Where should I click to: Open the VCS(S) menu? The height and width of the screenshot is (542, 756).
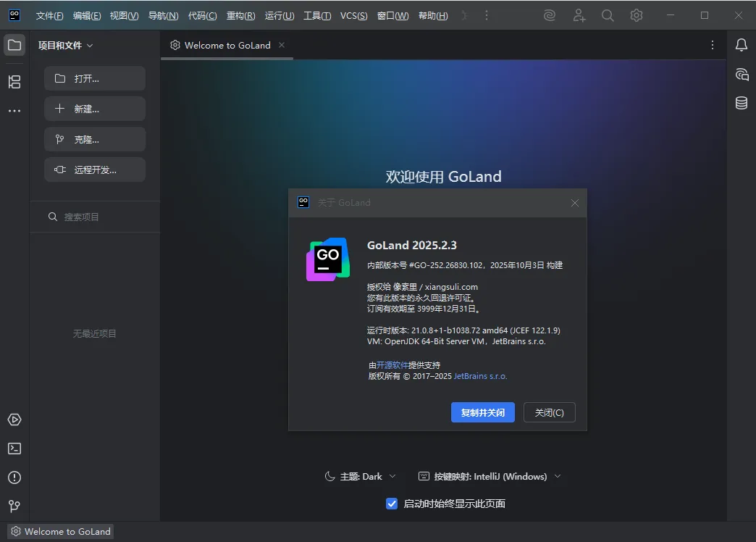353,15
